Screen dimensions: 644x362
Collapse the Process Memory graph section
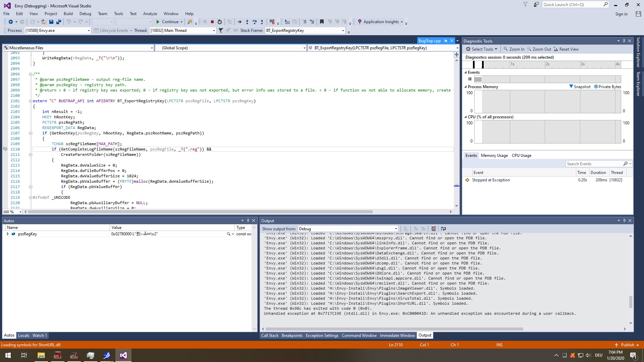[466, 87]
